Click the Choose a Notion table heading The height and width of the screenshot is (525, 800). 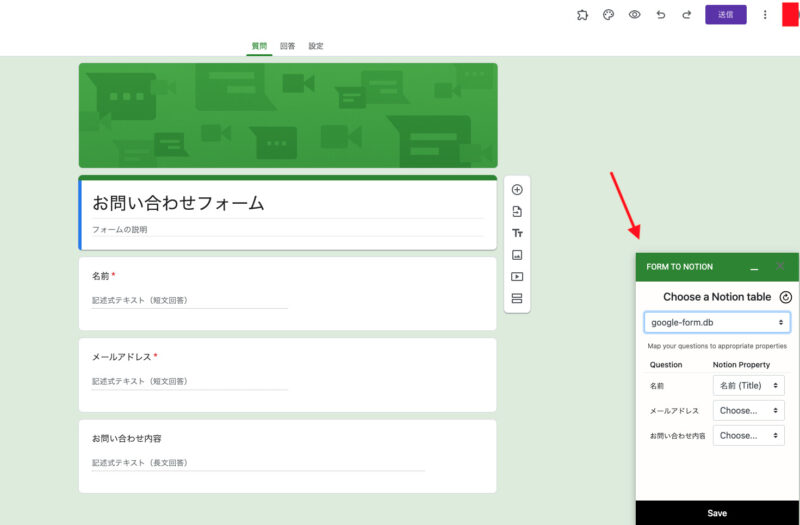click(x=717, y=297)
